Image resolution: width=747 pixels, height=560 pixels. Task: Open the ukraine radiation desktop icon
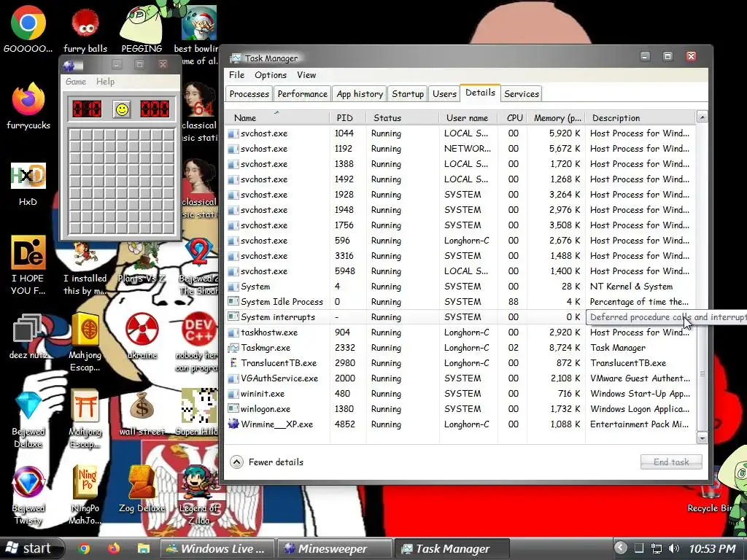142,335
